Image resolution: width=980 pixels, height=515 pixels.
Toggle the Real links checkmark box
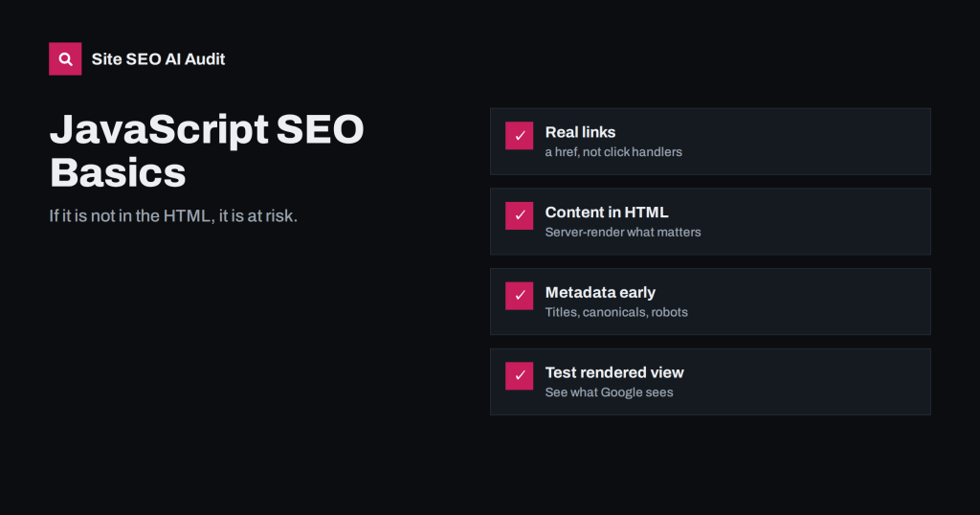[520, 136]
